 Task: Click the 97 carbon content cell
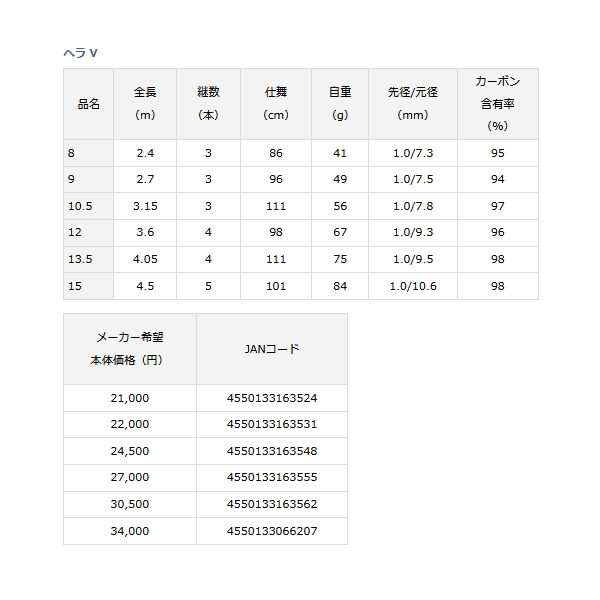[497, 206]
